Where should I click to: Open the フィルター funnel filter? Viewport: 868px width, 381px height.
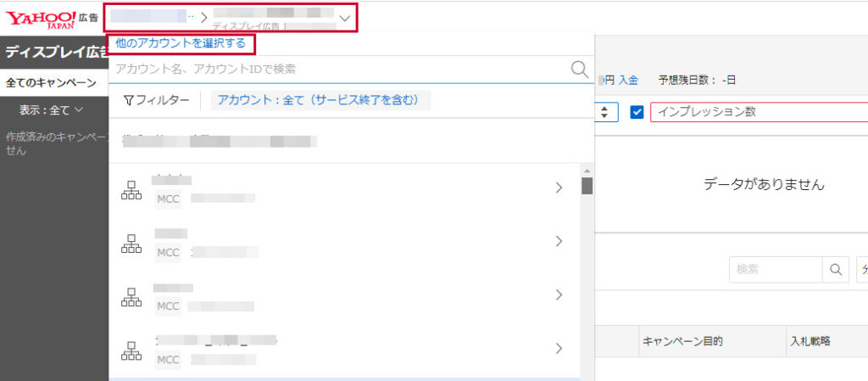pyautogui.click(x=157, y=100)
